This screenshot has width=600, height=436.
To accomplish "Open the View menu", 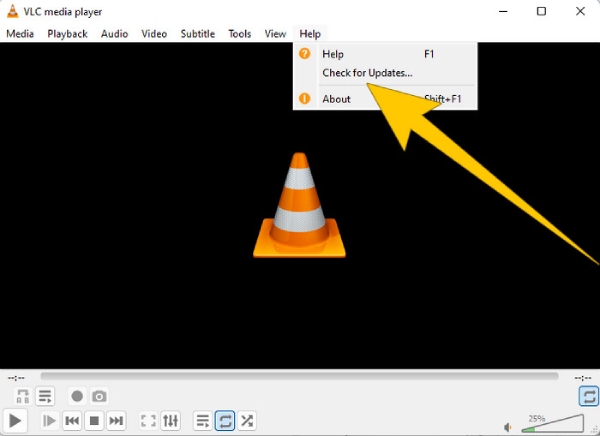I will (x=275, y=34).
